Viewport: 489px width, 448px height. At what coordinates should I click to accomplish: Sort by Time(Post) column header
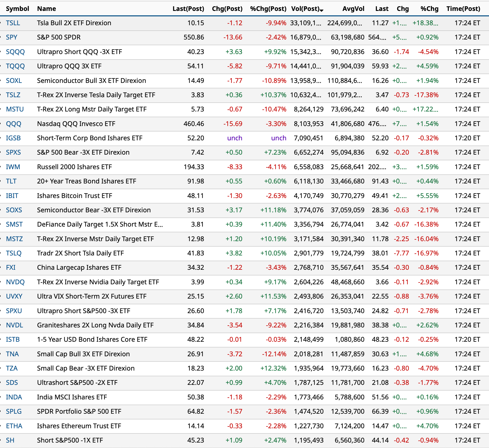coord(463,9)
